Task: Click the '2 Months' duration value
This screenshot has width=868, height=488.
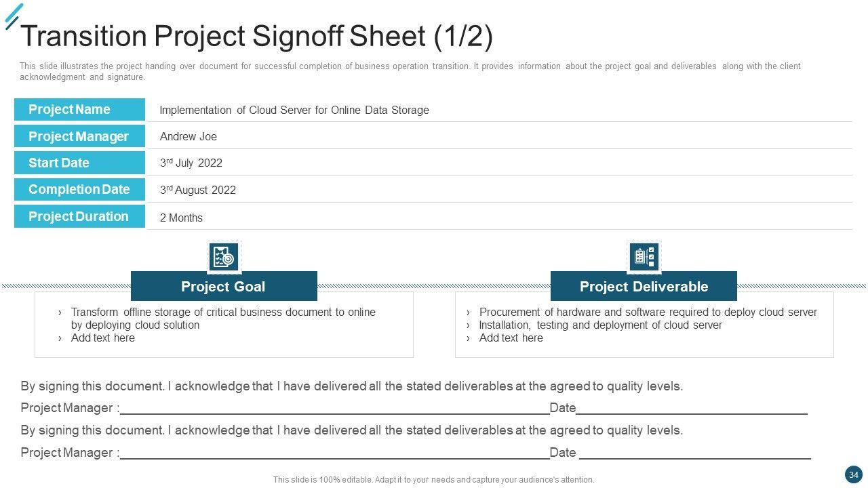Action: (181, 218)
